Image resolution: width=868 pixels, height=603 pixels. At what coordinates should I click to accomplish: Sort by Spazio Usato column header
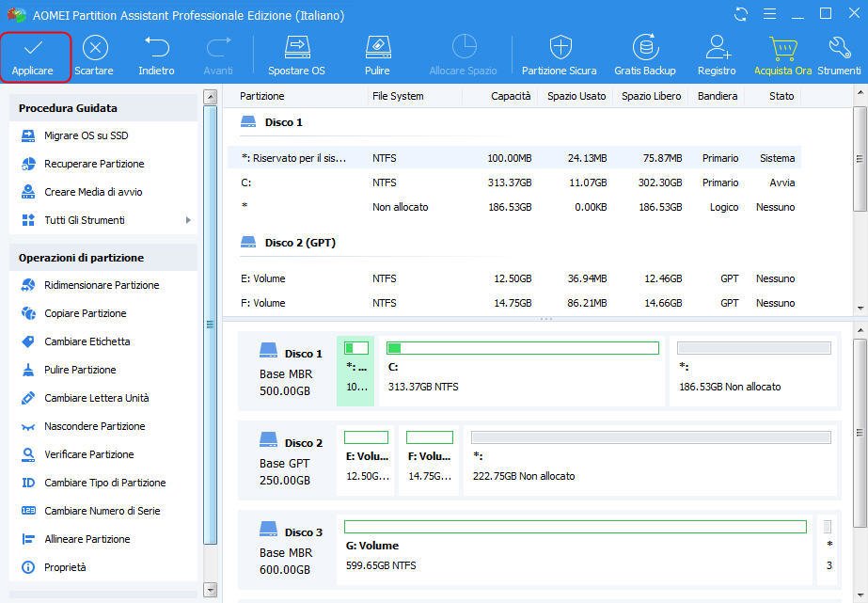[x=576, y=96]
